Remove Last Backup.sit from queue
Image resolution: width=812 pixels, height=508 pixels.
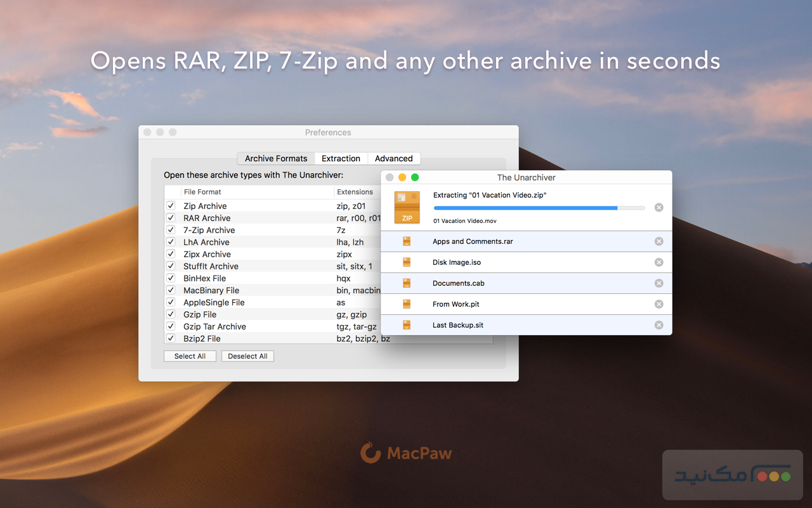click(658, 325)
